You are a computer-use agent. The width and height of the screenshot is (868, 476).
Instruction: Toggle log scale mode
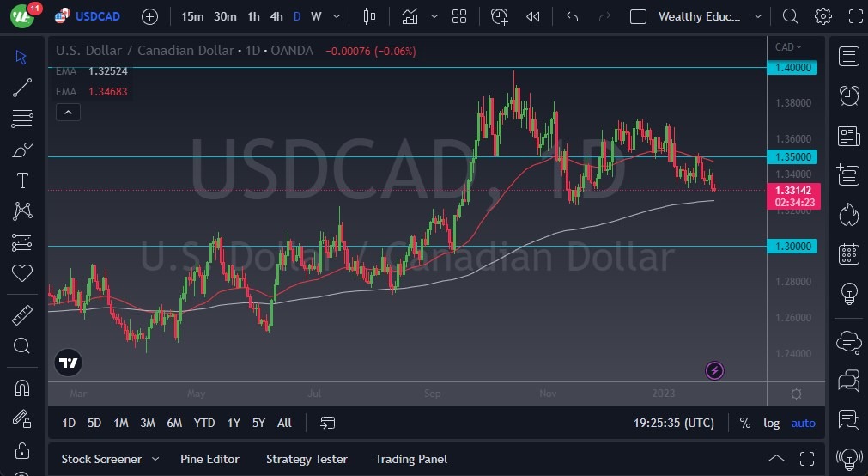[771, 423]
